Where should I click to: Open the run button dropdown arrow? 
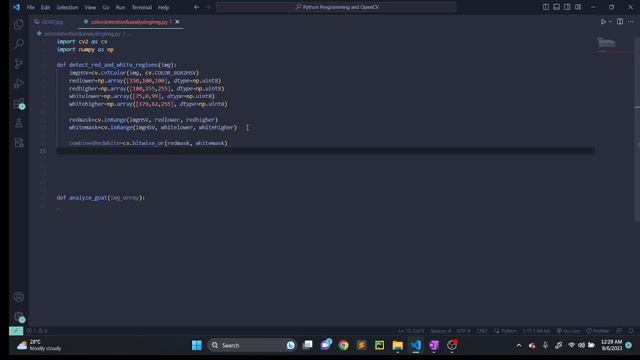tap(611, 22)
